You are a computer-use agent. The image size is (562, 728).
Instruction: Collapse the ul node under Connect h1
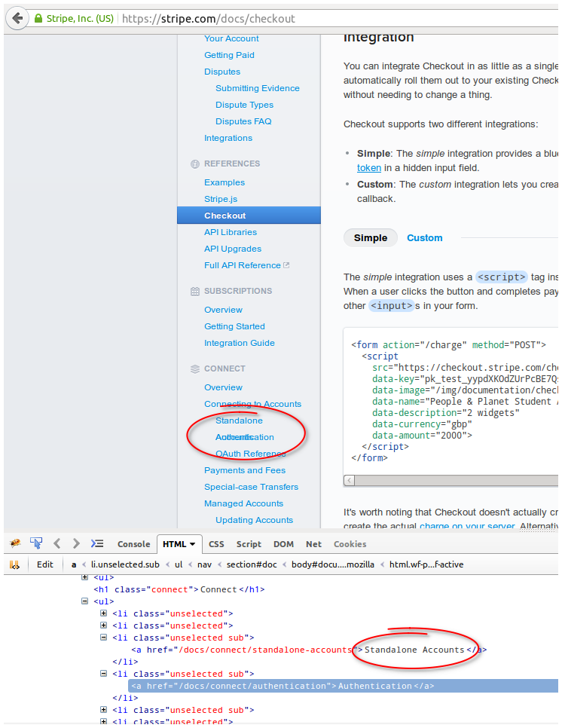(84, 601)
